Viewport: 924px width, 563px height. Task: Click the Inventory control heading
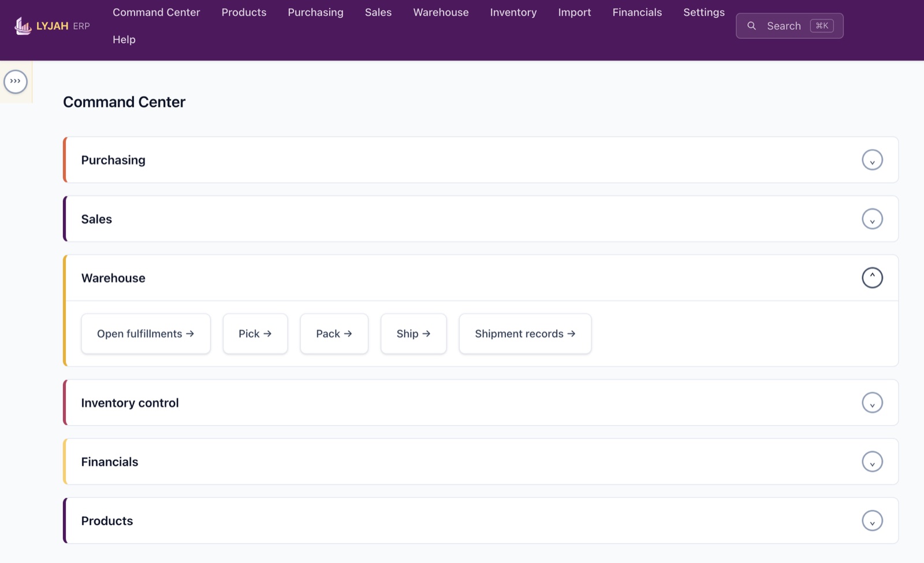130,402
